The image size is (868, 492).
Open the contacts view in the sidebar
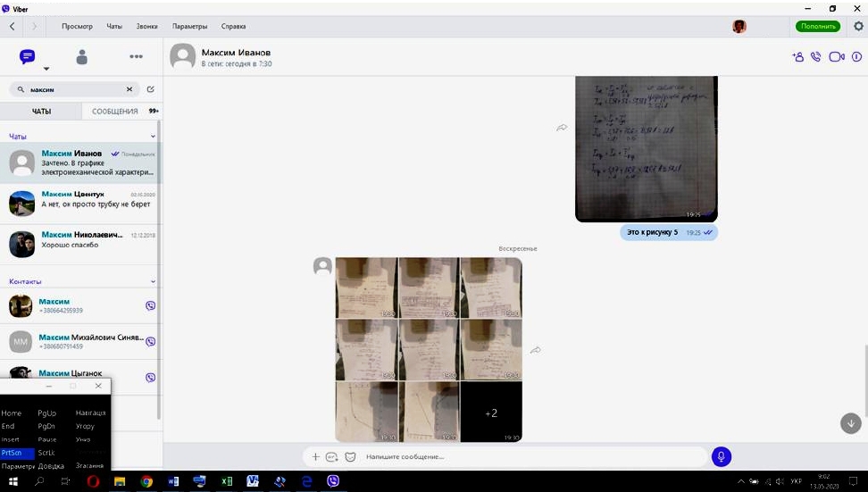tap(82, 57)
